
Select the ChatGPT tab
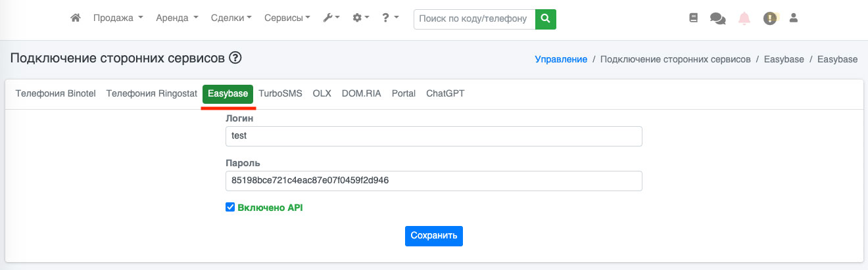[x=445, y=93]
